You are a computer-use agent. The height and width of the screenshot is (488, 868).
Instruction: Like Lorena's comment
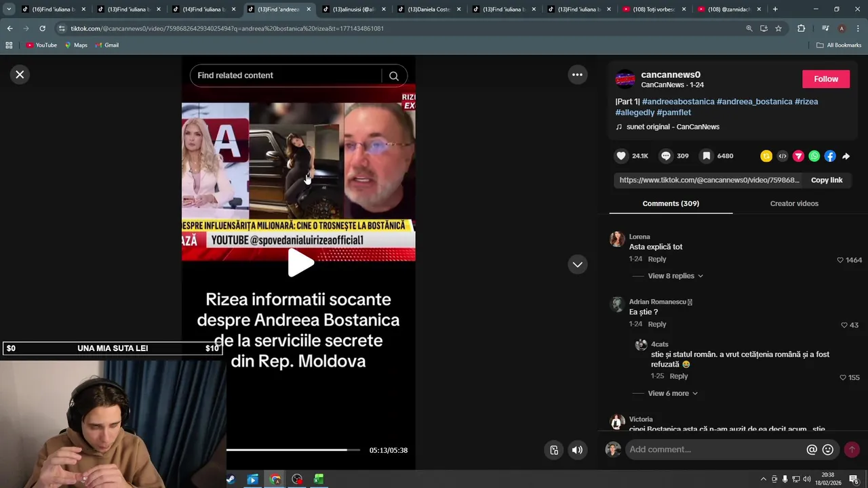[840, 260]
